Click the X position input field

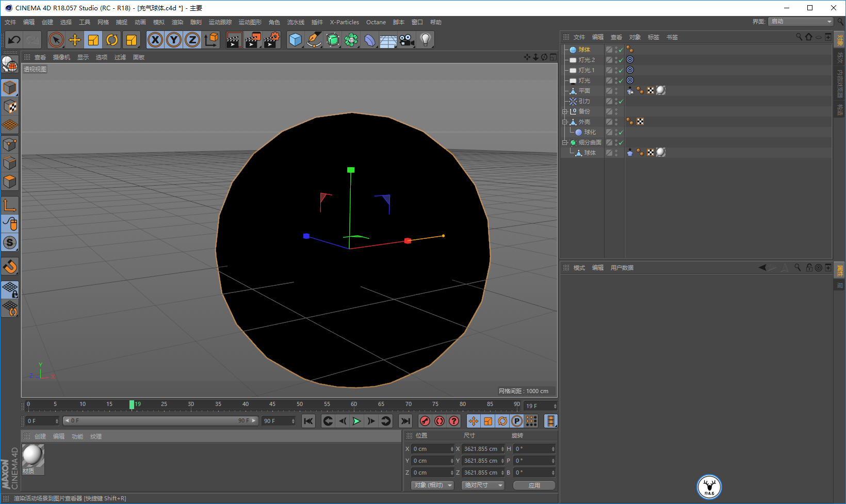[x=432, y=449]
